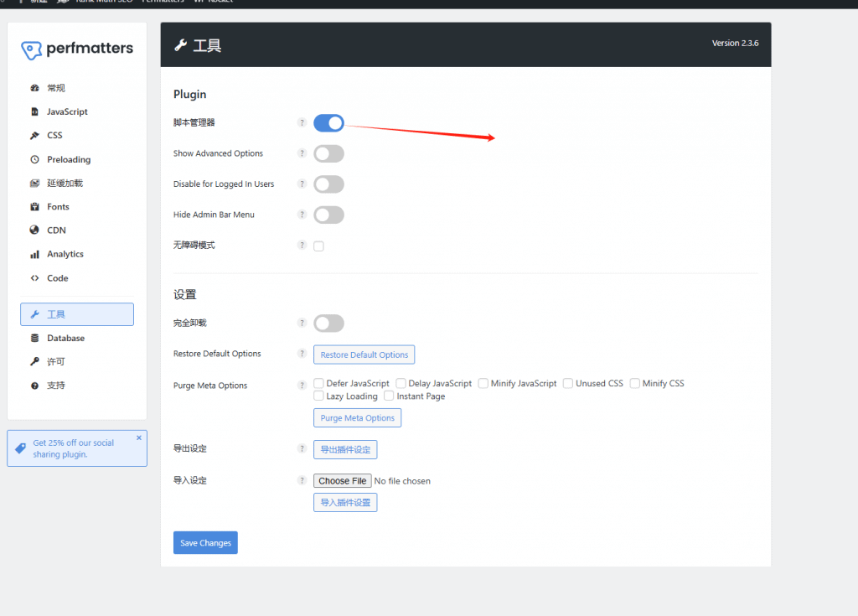Check the Instant Page checkbox
Viewport: 858px width, 616px height.
(x=389, y=396)
